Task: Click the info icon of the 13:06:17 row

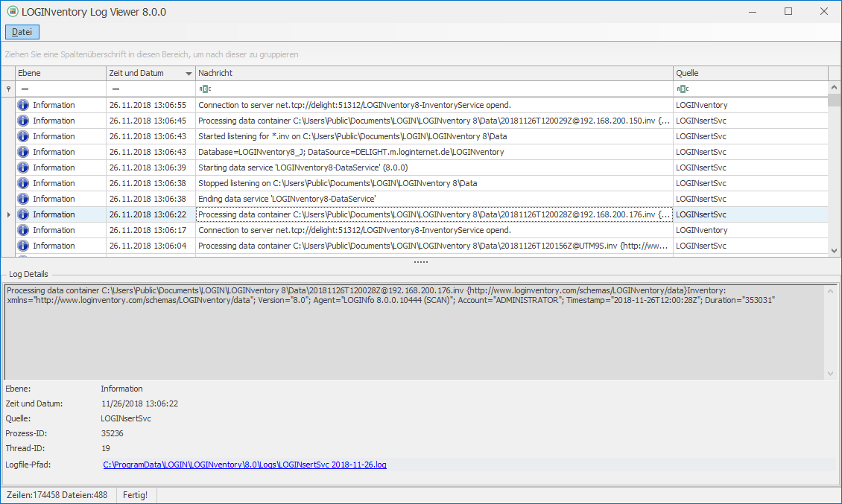Action: tap(23, 230)
